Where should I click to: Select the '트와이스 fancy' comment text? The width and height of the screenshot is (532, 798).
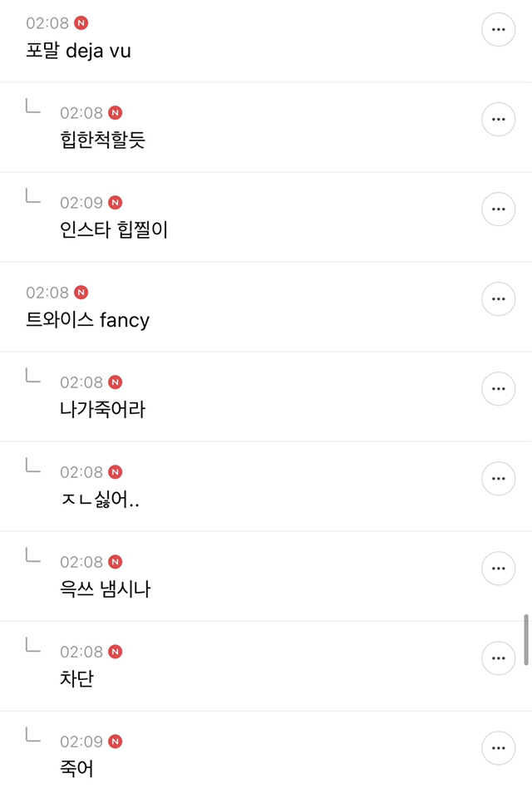tap(87, 320)
